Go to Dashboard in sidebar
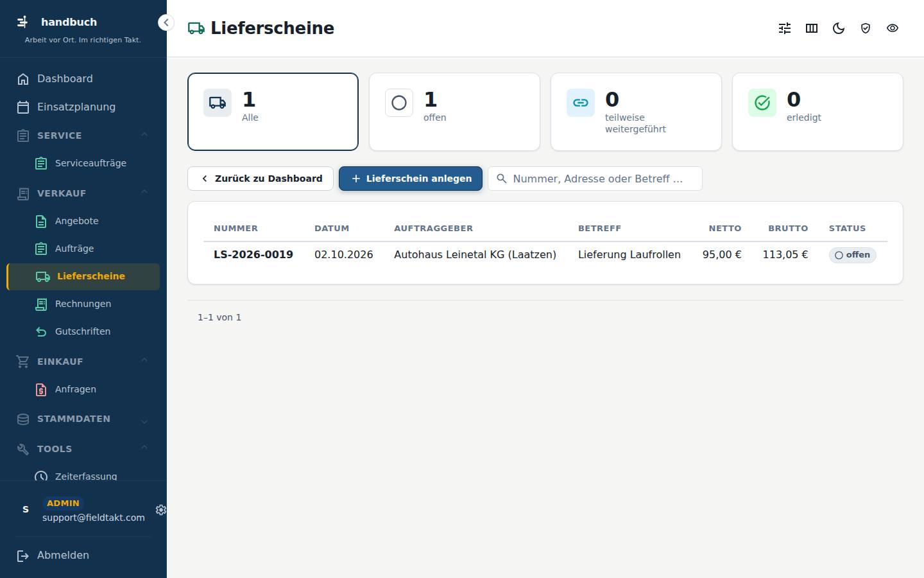Image resolution: width=924 pixels, height=578 pixels. click(x=83, y=79)
